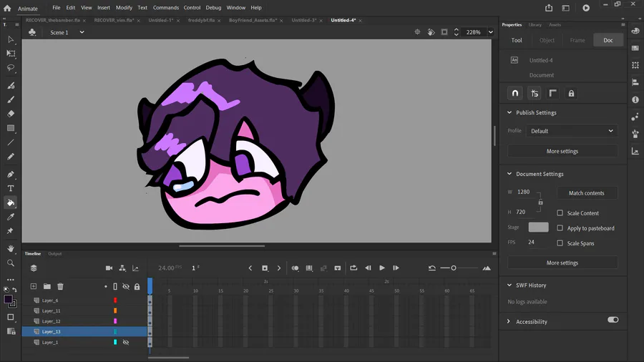Viewport: 644px width, 362px height.
Task: Select the Asset Warp pin tool
Action: (x=11, y=230)
